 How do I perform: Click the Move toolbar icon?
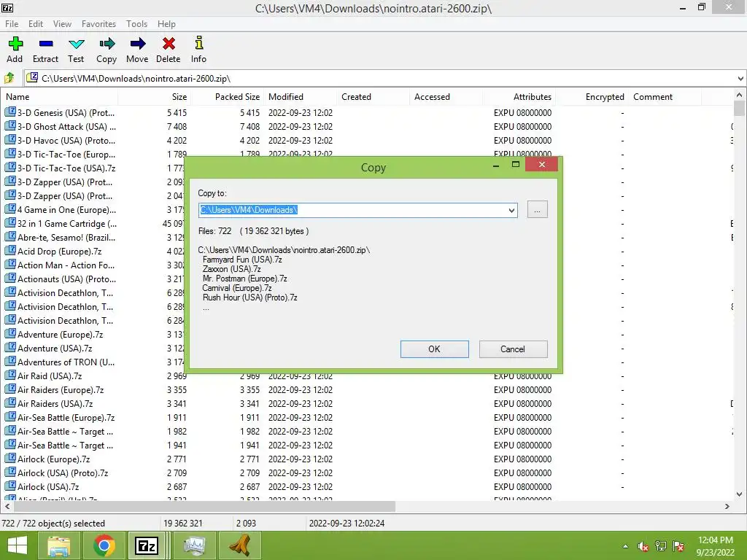(138, 44)
